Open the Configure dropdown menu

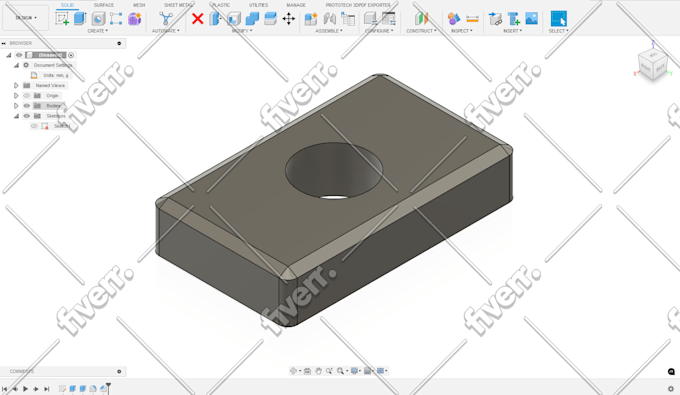(x=379, y=31)
